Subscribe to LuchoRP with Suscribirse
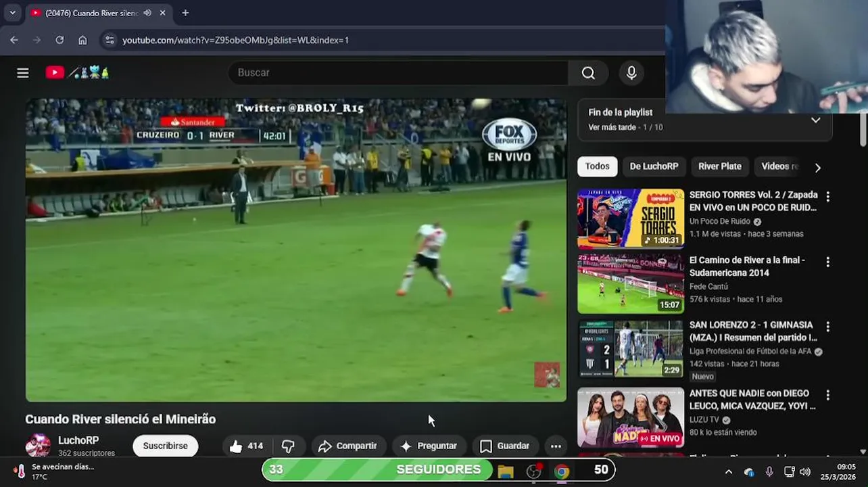The width and height of the screenshot is (868, 487). point(165,446)
